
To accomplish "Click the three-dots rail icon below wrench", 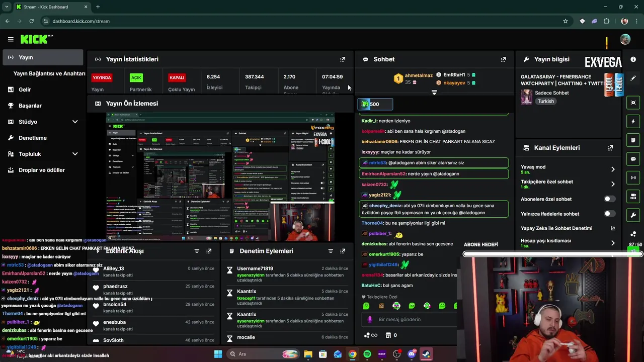I will [633, 234].
